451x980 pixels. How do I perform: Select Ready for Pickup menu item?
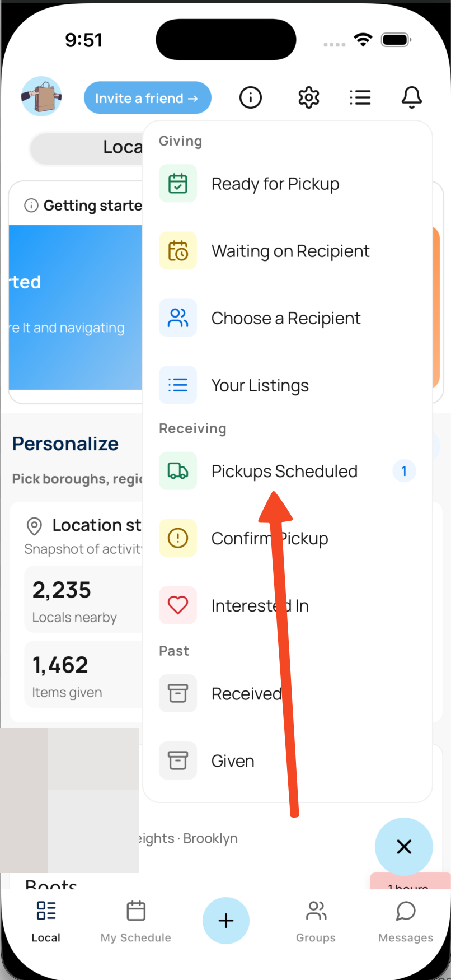point(275,184)
